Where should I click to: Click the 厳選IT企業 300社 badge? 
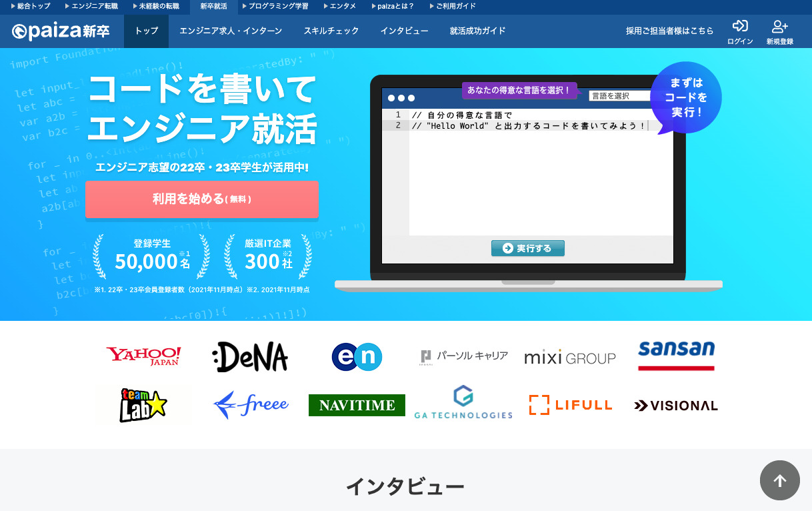point(269,255)
